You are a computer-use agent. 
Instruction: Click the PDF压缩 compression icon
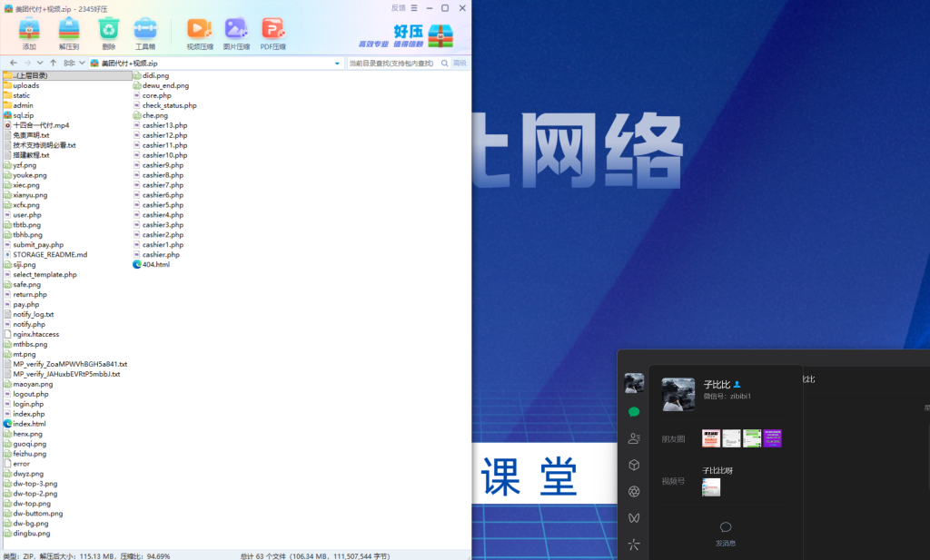[275, 30]
